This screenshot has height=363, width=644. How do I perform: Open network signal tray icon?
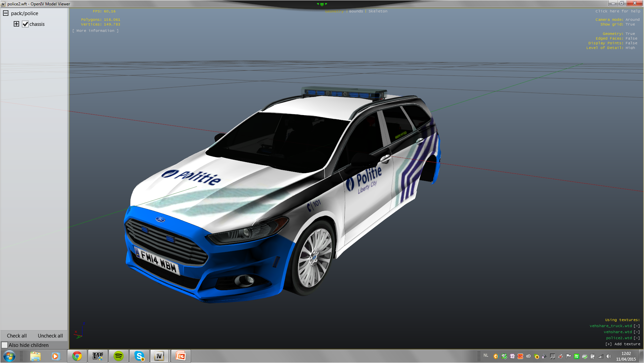tap(601, 356)
